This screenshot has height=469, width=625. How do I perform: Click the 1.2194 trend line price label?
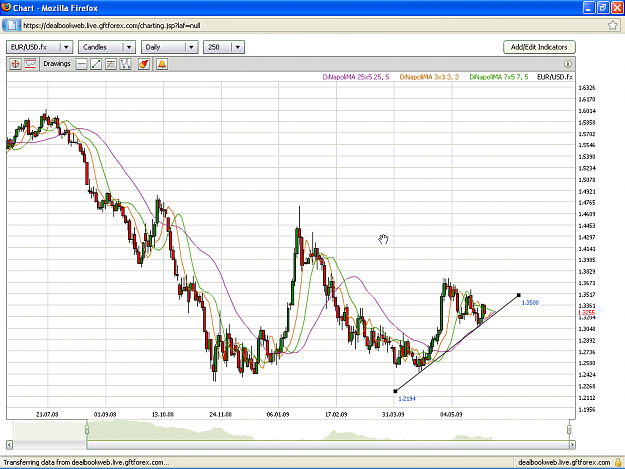(407, 398)
